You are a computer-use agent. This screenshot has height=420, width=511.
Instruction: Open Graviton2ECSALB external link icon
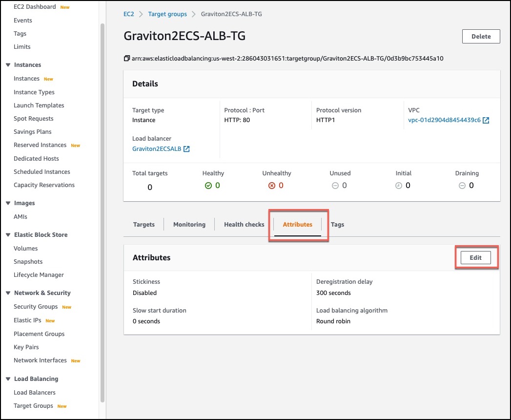pyautogui.click(x=186, y=149)
